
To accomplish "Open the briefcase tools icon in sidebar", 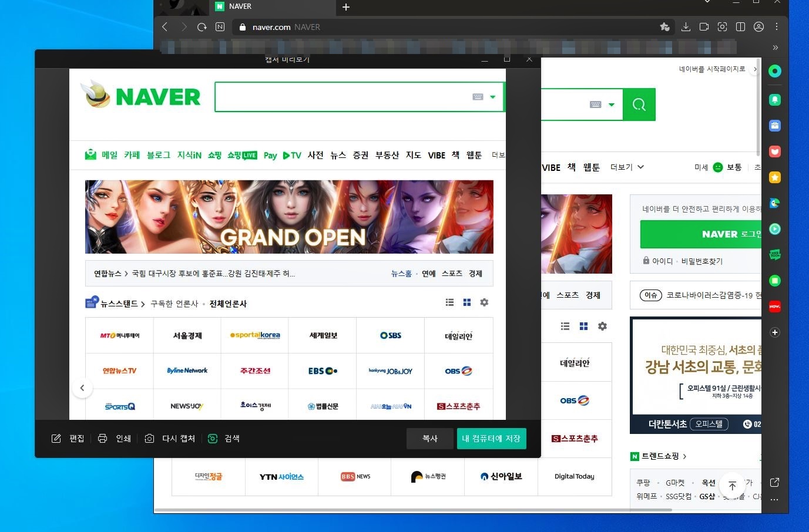I will tap(775, 126).
